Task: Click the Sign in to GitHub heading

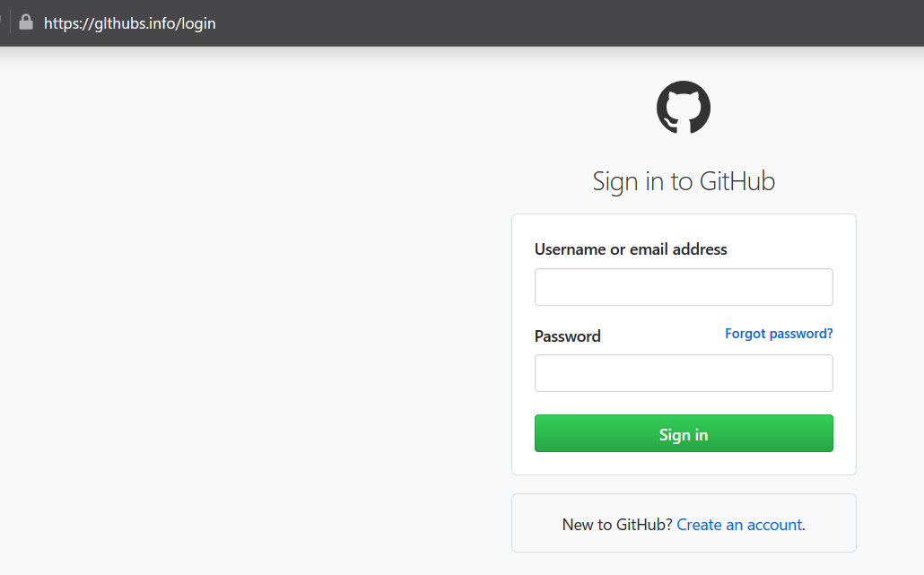Action: (684, 181)
